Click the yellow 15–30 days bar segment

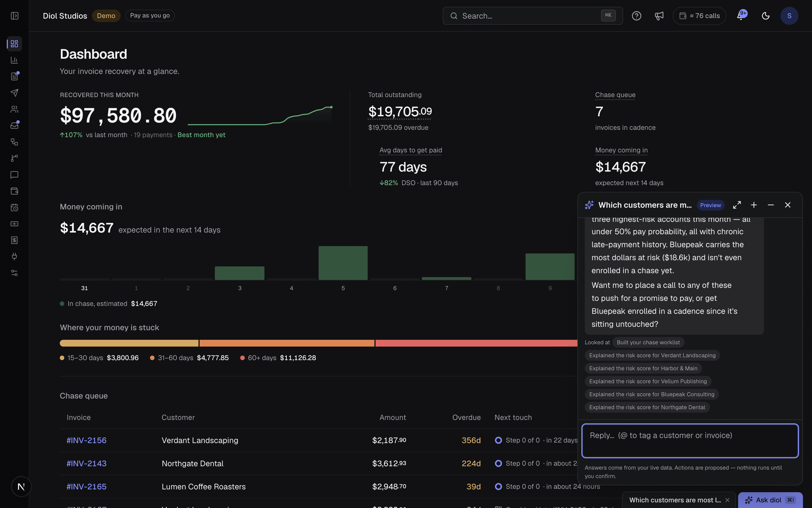click(129, 343)
